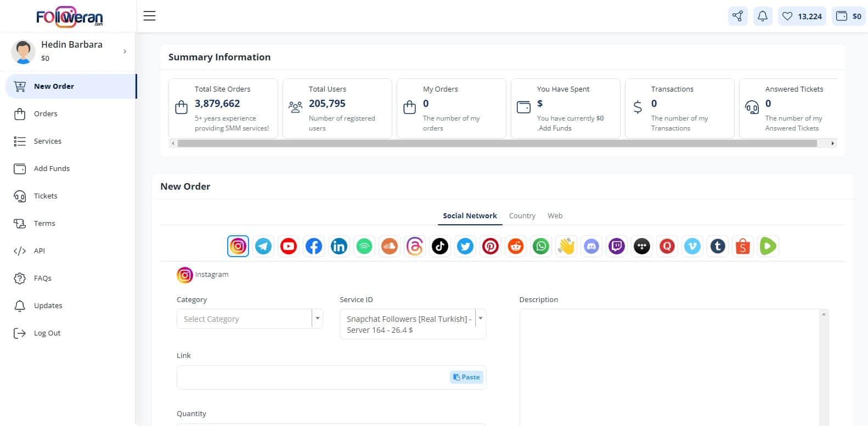Open the Tickets page from sidebar
Screen dimensions: 868x426
pos(46,196)
